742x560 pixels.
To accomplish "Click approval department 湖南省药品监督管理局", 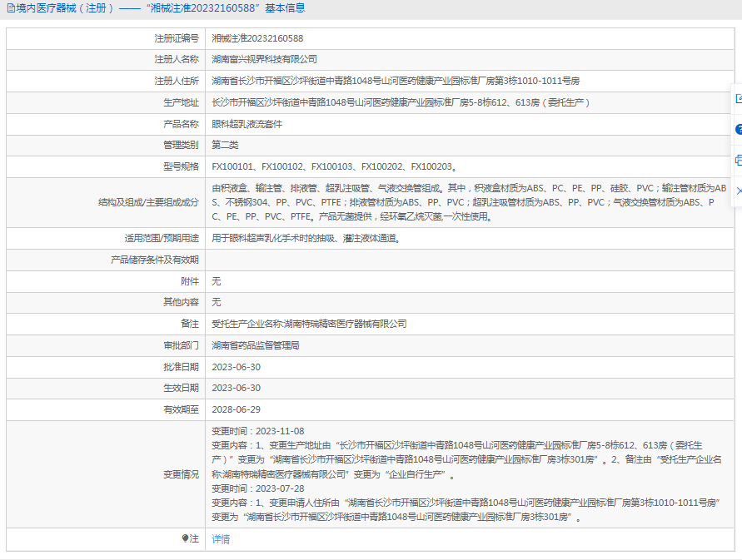I will tap(255, 345).
